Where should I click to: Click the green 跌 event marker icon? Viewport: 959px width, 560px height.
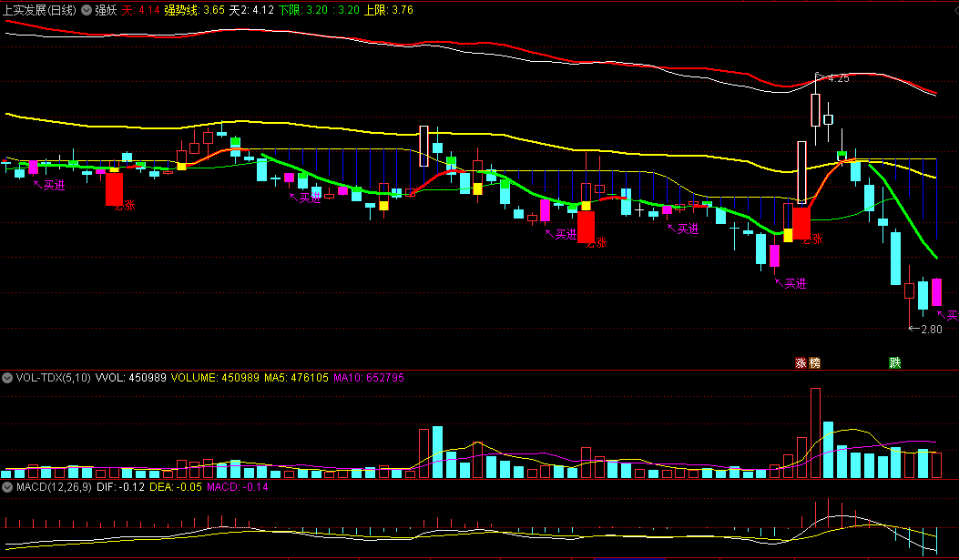point(894,363)
